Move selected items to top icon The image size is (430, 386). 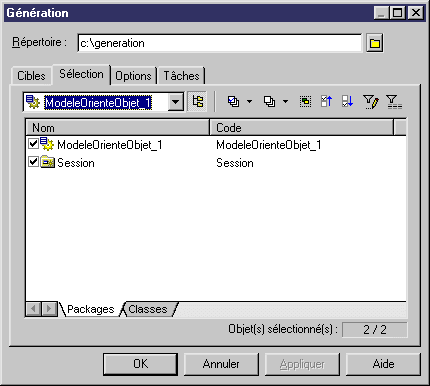point(327,101)
